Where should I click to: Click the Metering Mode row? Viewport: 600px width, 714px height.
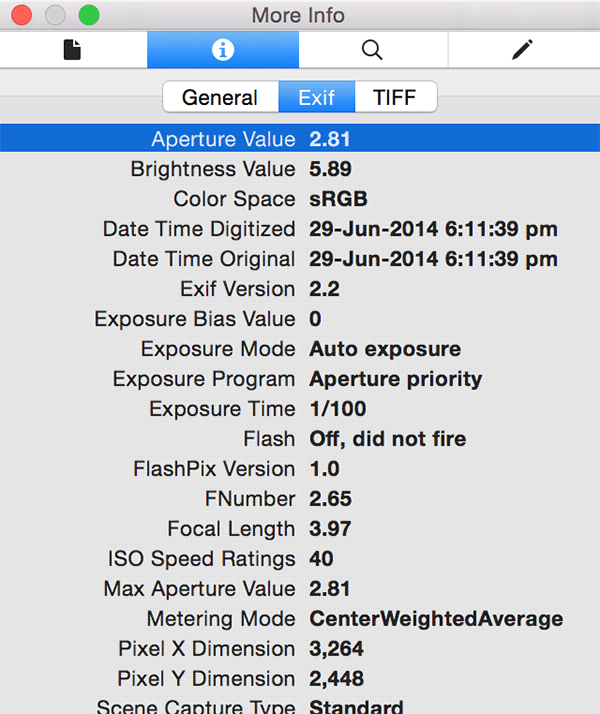coord(300,619)
